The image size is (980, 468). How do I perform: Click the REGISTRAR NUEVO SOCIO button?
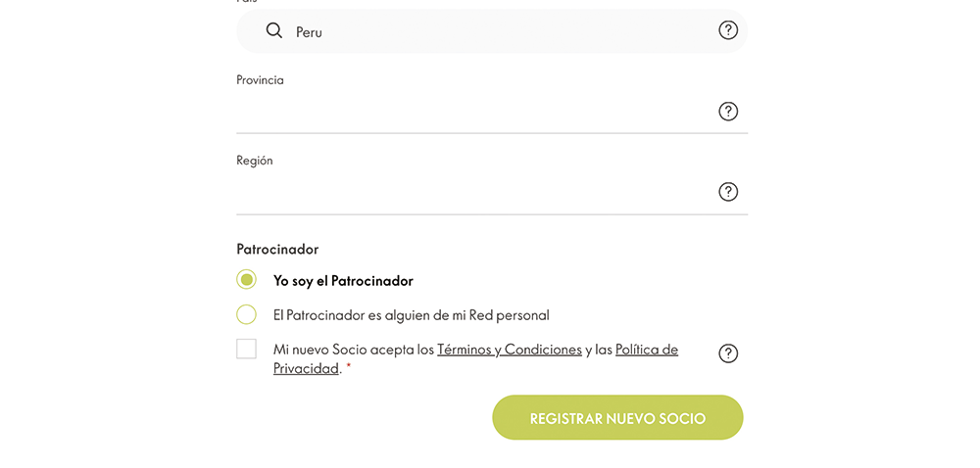click(617, 417)
